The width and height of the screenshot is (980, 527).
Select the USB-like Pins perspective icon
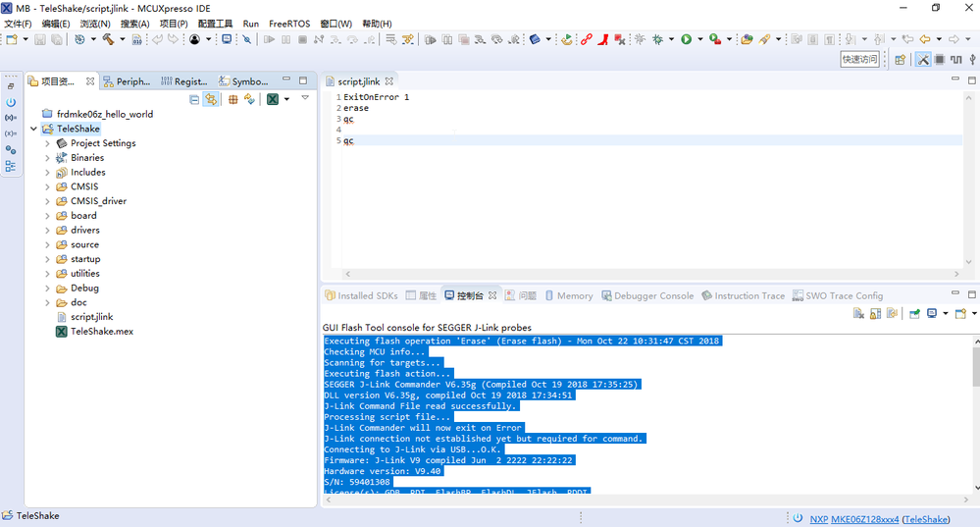[972, 60]
